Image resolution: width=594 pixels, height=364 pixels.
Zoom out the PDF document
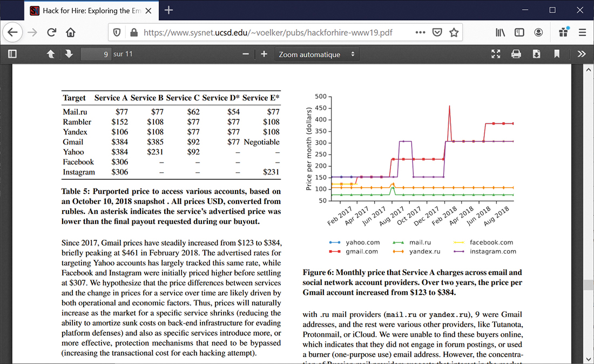click(246, 54)
